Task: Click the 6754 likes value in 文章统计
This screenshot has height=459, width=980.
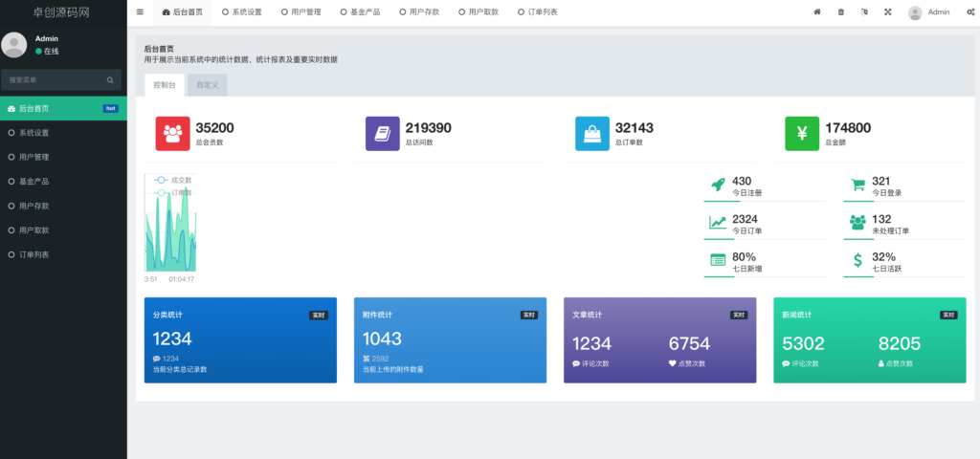Action: coord(689,344)
